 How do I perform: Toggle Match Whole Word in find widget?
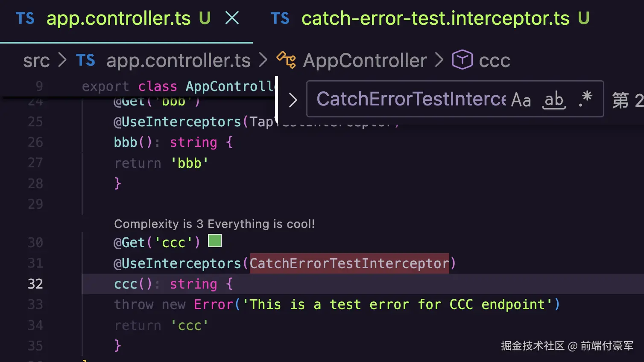tap(554, 100)
